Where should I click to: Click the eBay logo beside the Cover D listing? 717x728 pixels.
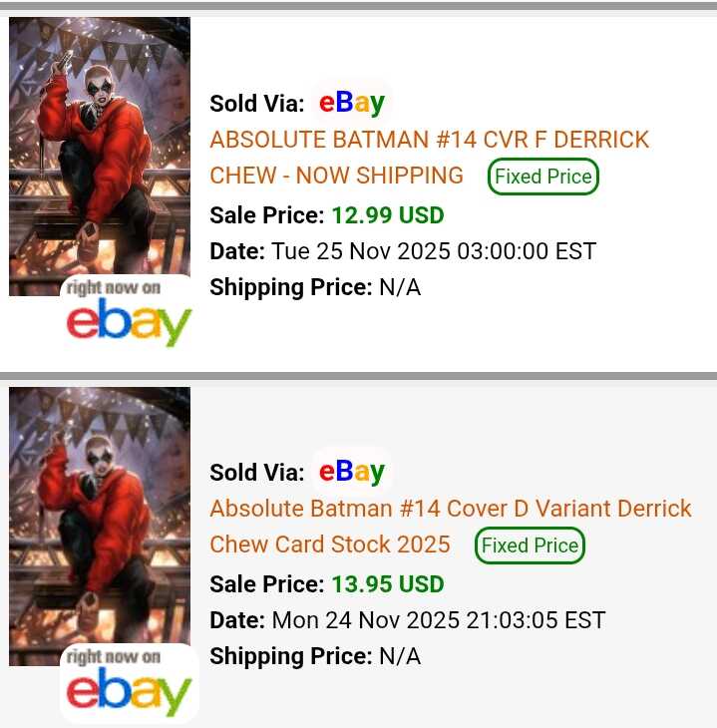coord(352,472)
